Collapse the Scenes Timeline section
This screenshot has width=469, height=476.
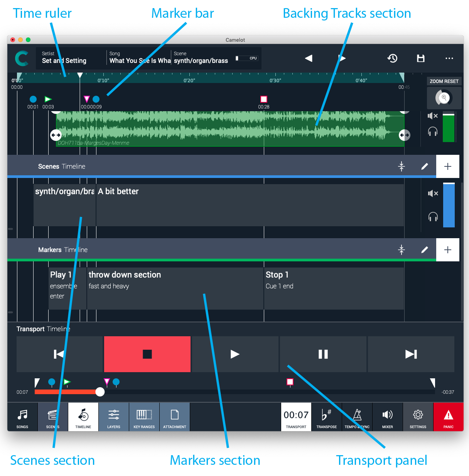tap(402, 166)
